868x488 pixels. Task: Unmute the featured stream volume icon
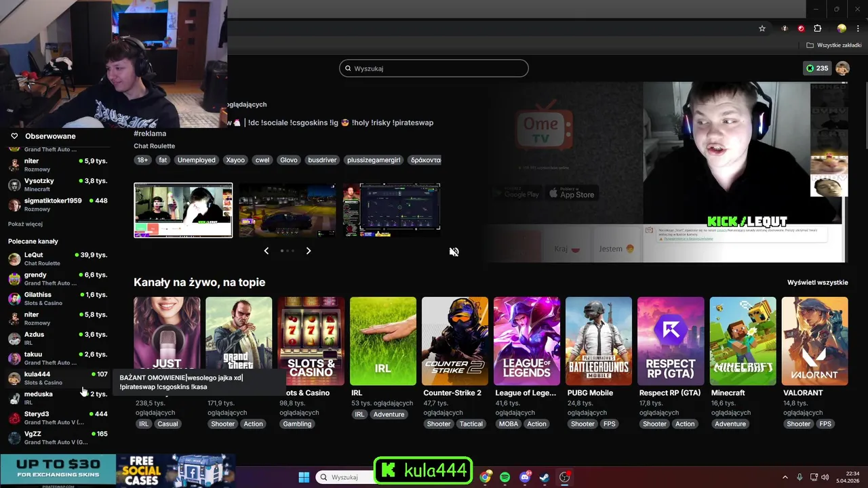pyautogui.click(x=454, y=251)
